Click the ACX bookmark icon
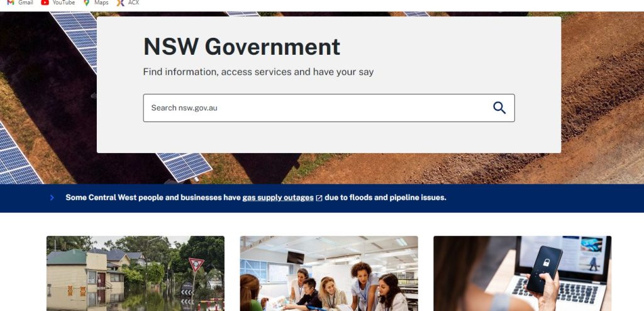 pyautogui.click(x=120, y=3)
